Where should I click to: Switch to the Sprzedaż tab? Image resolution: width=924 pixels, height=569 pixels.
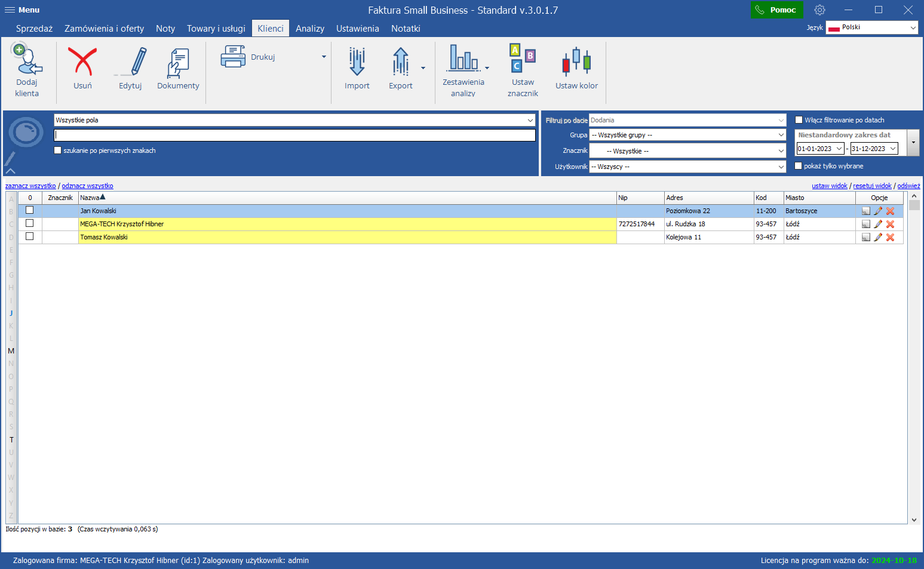[x=34, y=29]
